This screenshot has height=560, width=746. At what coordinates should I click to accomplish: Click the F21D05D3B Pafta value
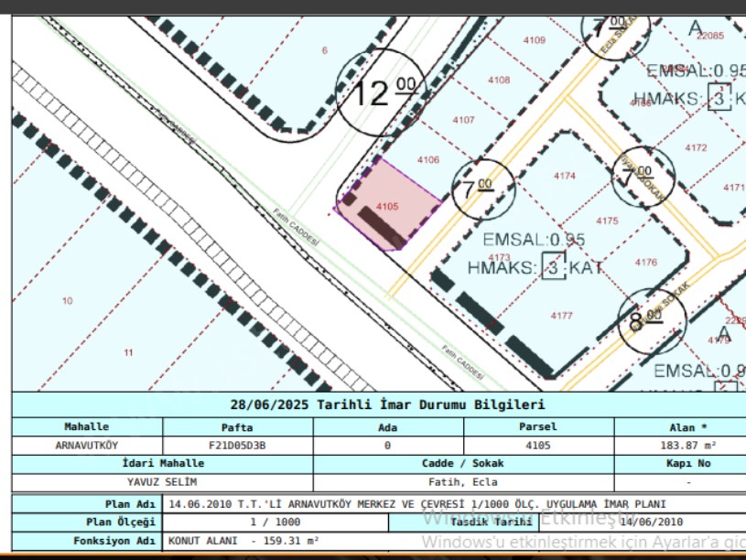tap(237, 446)
